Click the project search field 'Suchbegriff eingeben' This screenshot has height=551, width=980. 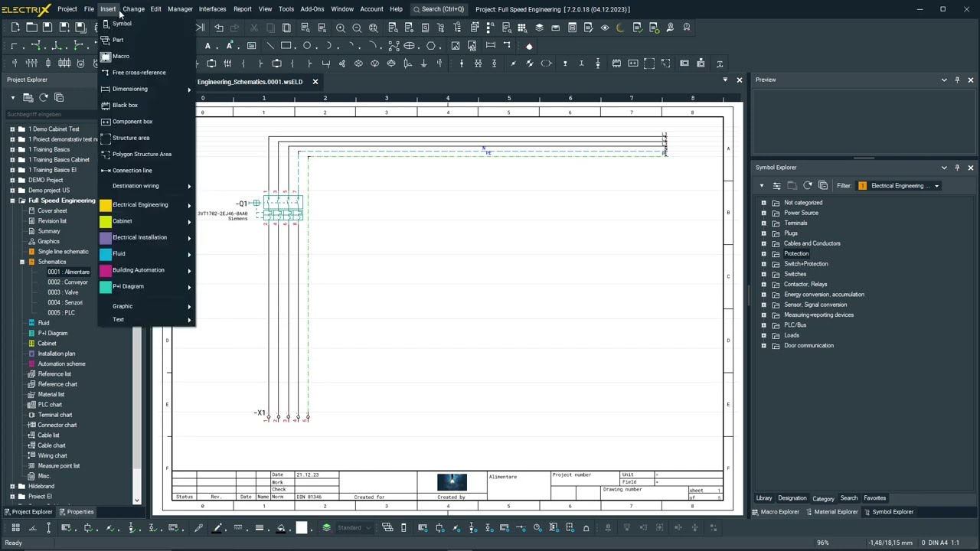(x=50, y=114)
